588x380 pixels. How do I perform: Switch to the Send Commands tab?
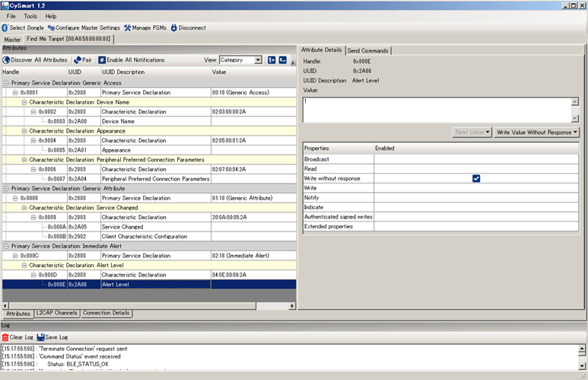coord(368,50)
